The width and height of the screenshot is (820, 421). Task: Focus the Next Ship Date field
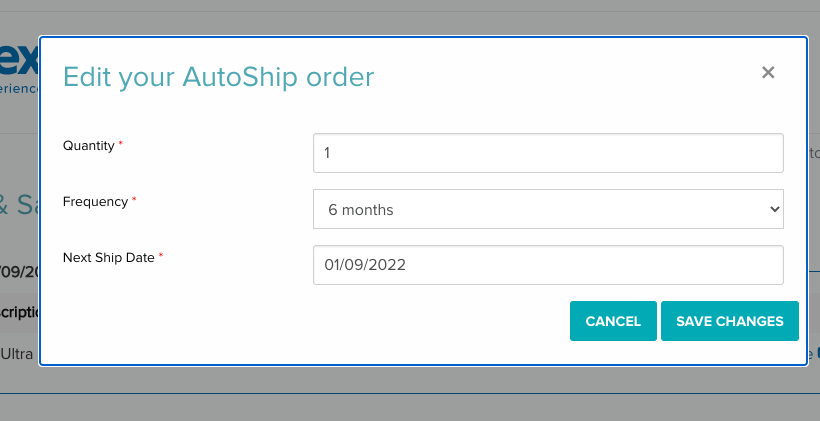tap(548, 265)
